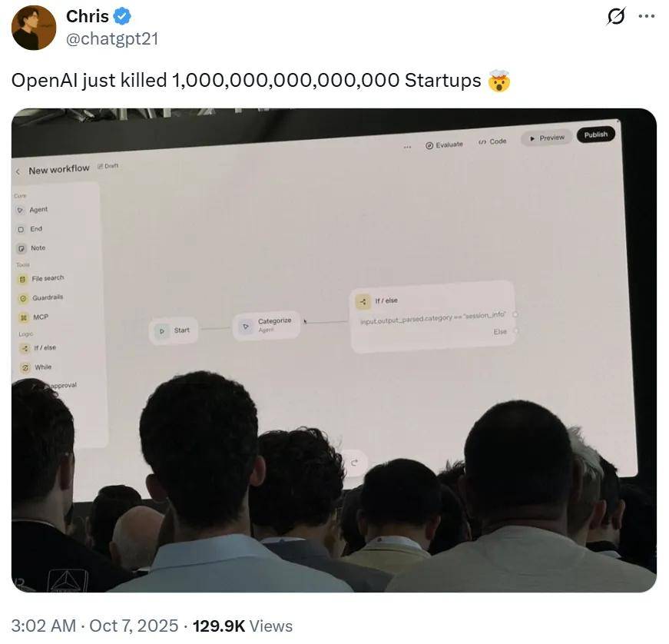The width and height of the screenshot is (669, 644).
Task: Click the Grok icon beside more options
Action: [x=616, y=17]
